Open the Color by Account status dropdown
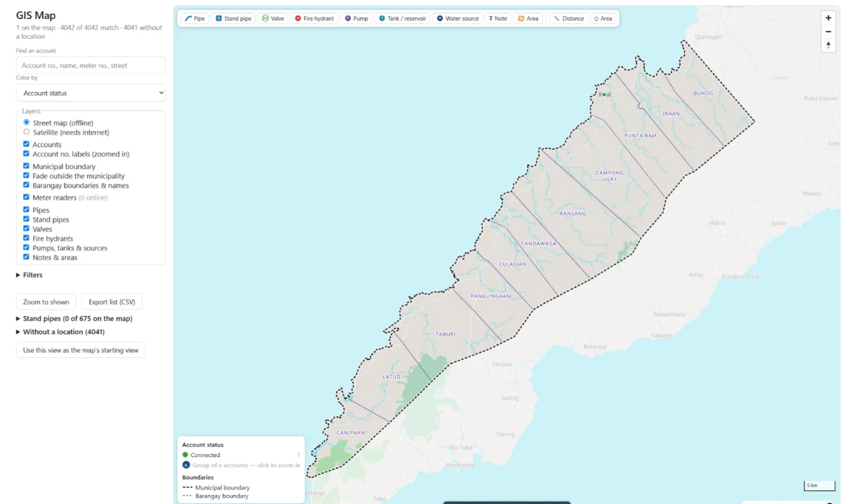This screenshot has width=851, height=504. click(x=91, y=93)
